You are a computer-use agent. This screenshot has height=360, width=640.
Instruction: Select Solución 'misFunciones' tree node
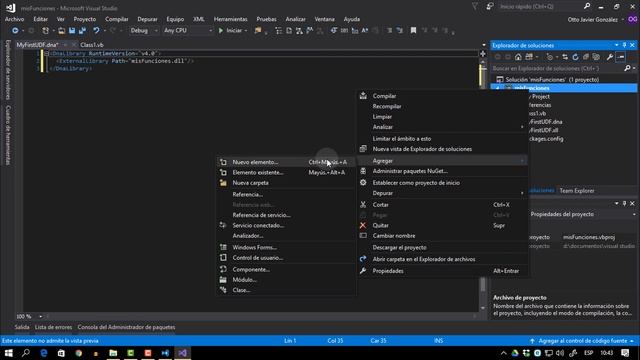552,80
